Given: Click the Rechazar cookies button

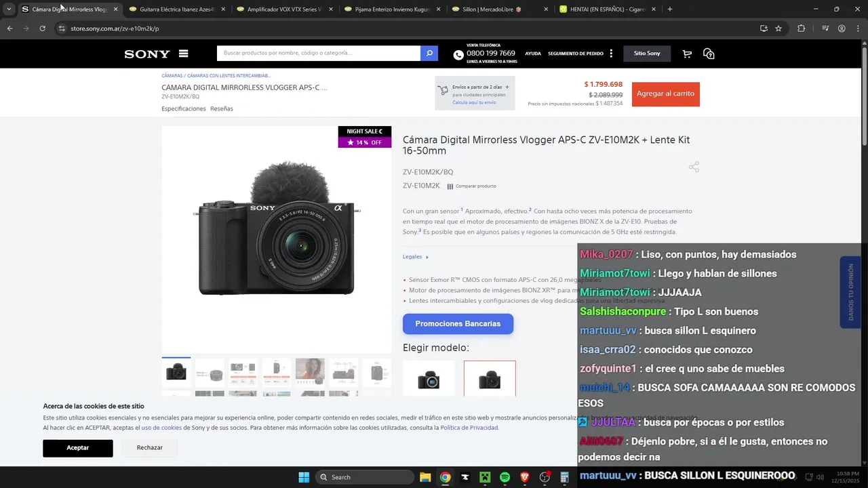Looking at the screenshot, I should [x=149, y=448].
